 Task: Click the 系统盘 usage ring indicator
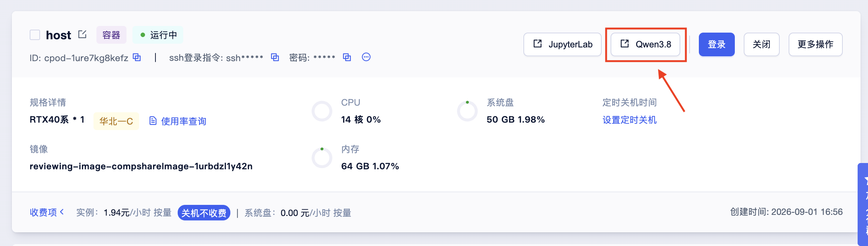click(x=467, y=111)
